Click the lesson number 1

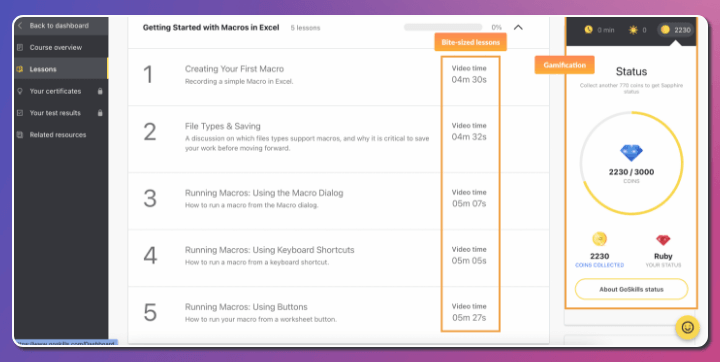pyautogui.click(x=148, y=75)
